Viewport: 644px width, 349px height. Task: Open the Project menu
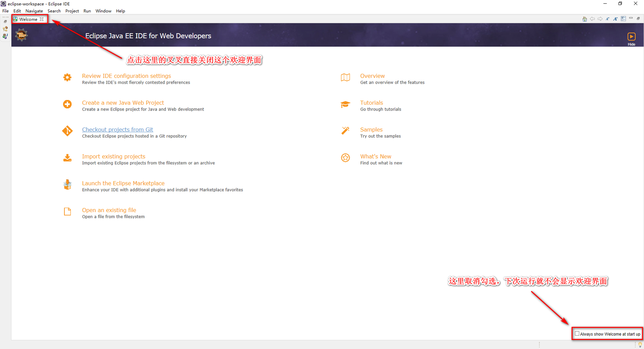coord(72,11)
